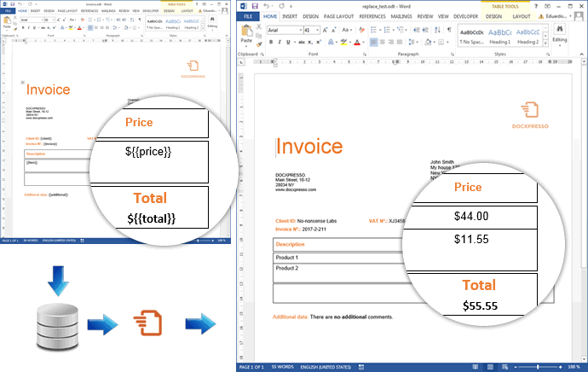Apply yellow Text Highlight Color in right window
This screenshot has width=588, height=372.
343,42
